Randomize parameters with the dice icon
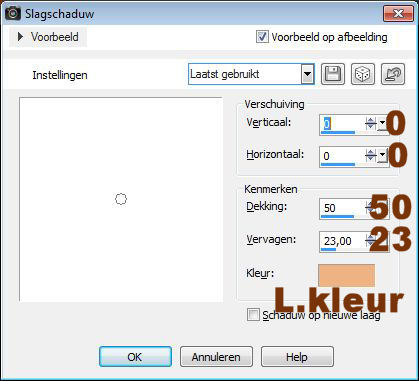419x381 pixels. [363, 74]
